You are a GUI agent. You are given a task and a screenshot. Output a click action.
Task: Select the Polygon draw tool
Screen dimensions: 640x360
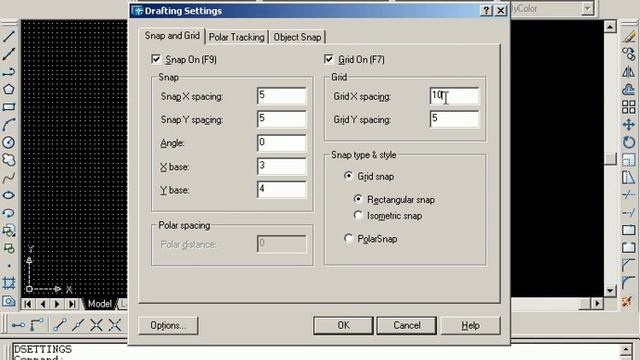point(9,89)
